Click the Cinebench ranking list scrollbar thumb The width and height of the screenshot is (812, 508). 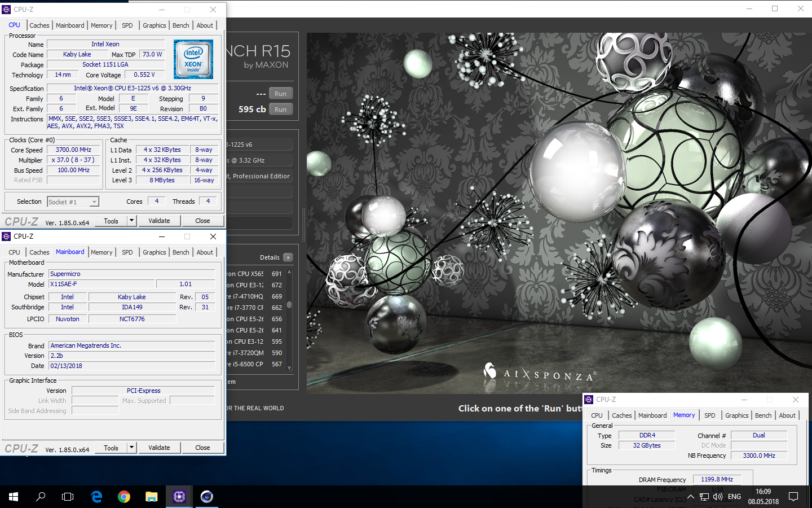pyautogui.click(x=289, y=305)
